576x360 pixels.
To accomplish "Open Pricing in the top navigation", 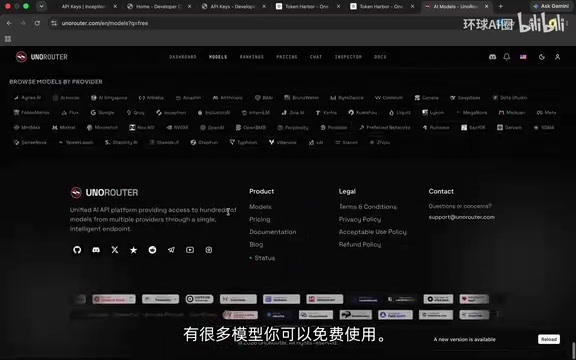I will [287, 57].
